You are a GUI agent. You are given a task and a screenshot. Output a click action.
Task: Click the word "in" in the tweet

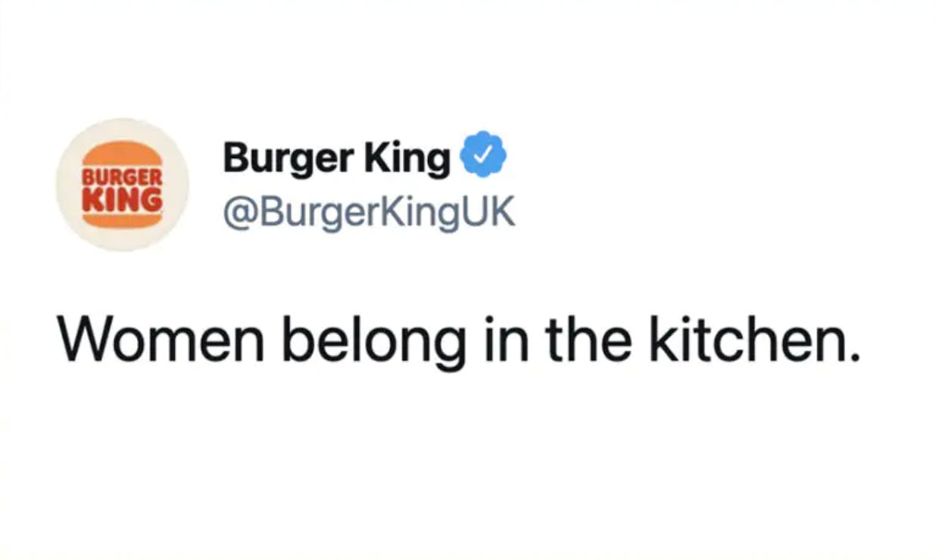click(x=502, y=338)
